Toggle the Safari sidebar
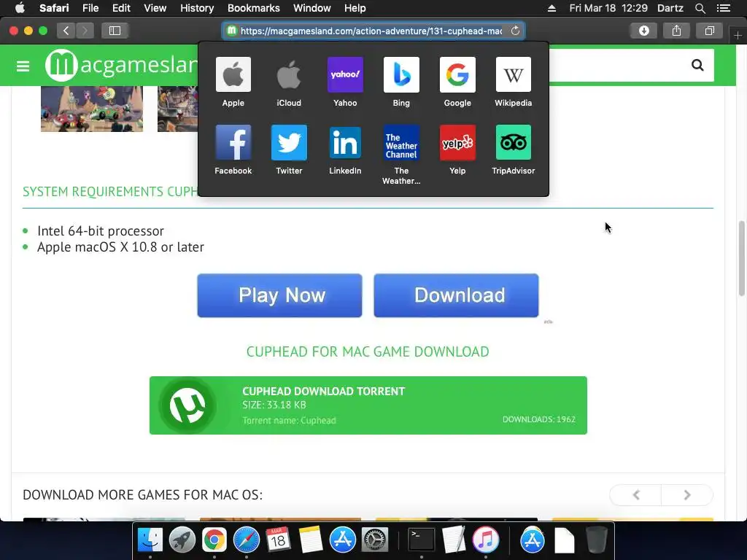 tap(115, 31)
